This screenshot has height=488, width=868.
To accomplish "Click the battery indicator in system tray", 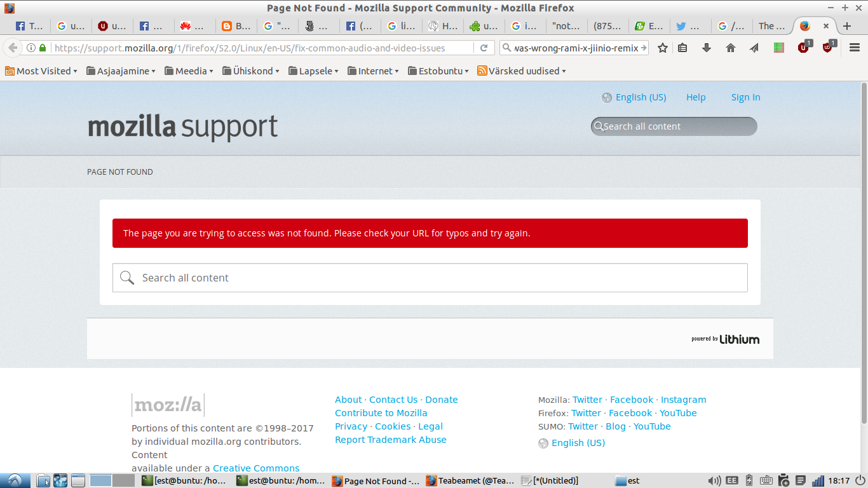I will [749, 480].
